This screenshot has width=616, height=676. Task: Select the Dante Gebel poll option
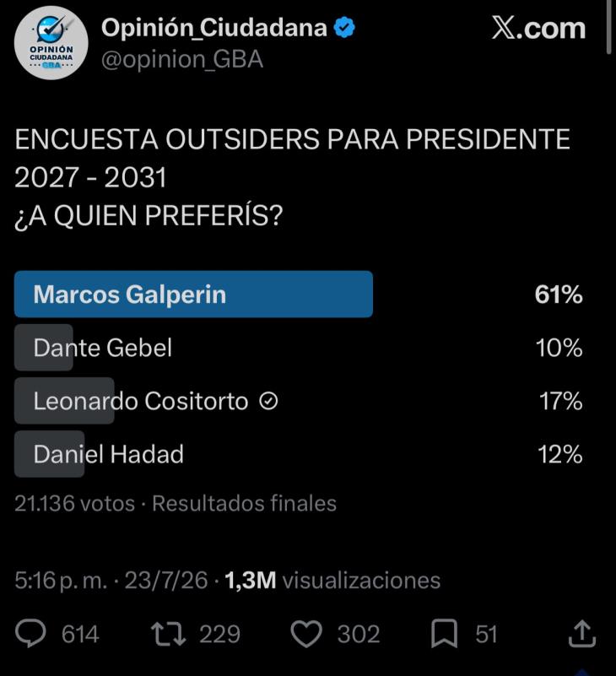[x=299, y=348]
